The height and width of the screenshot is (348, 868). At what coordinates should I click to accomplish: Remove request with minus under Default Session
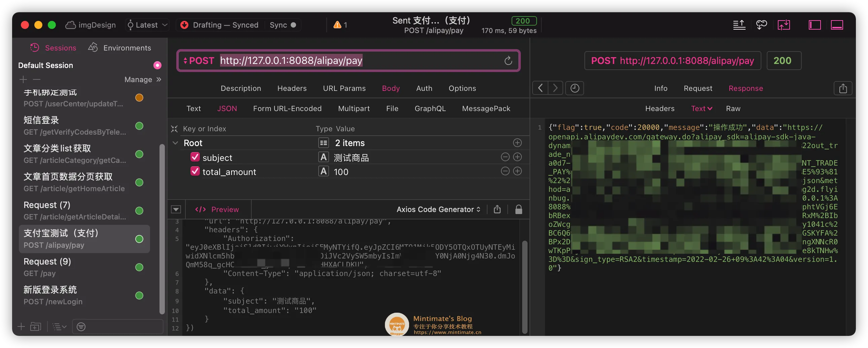point(37,79)
